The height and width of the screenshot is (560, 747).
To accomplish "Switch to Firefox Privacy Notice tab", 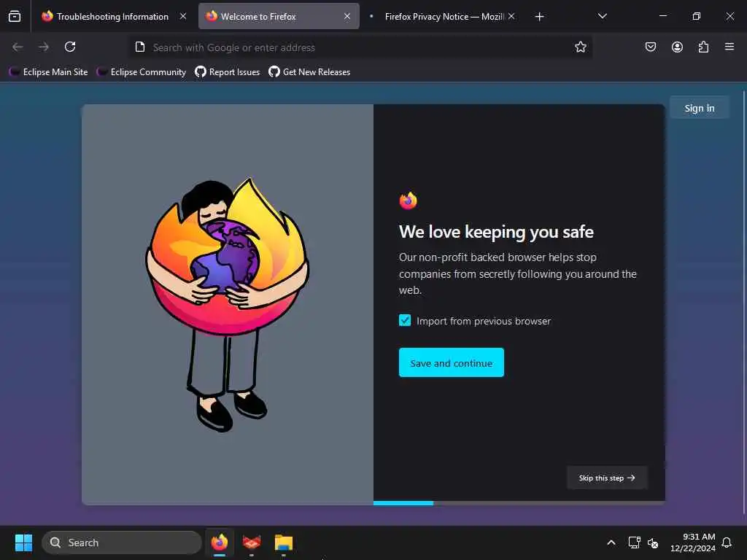I will pos(444,16).
